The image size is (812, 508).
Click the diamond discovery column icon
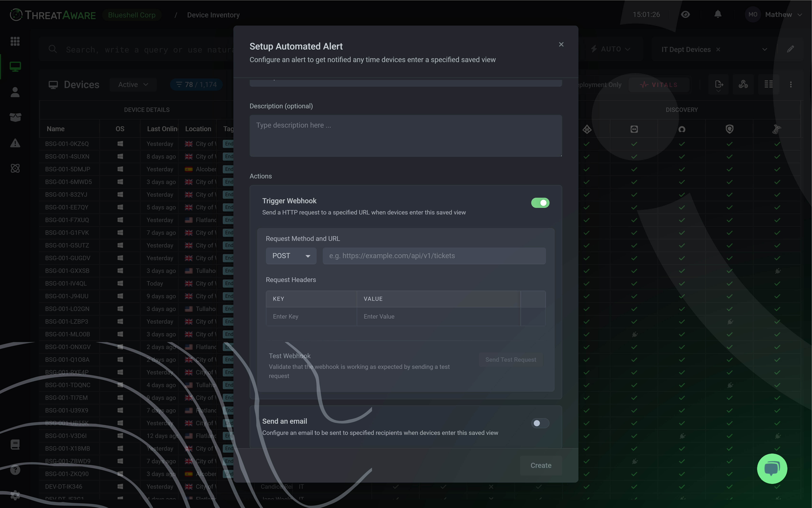click(x=587, y=129)
